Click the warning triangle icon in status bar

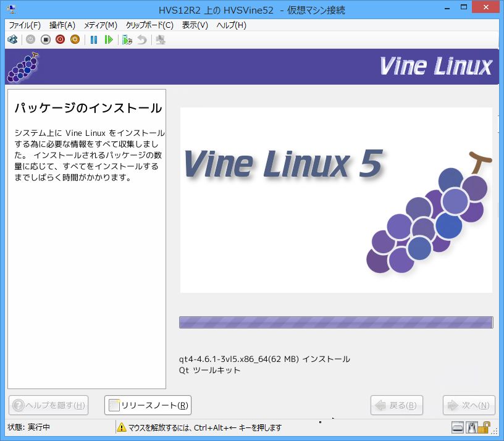(122, 427)
